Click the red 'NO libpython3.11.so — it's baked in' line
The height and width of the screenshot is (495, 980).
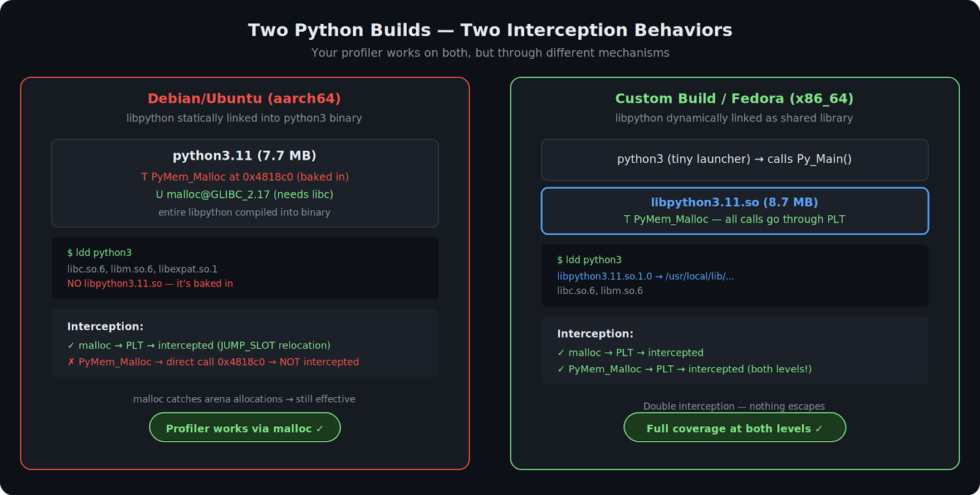150,284
